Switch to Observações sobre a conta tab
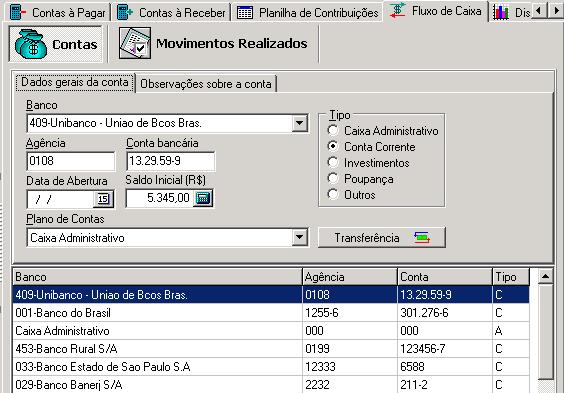The height and width of the screenshot is (393, 564). [206, 84]
